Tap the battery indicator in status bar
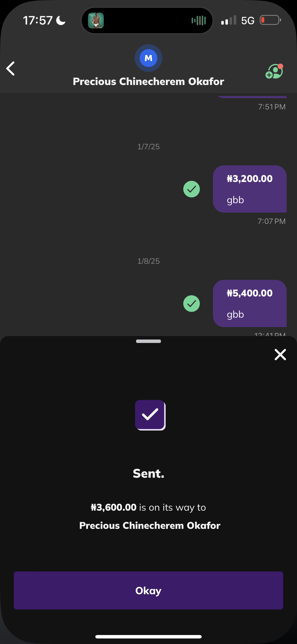The width and height of the screenshot is (297, 644). pyautogui.click(x=270, y=20)
